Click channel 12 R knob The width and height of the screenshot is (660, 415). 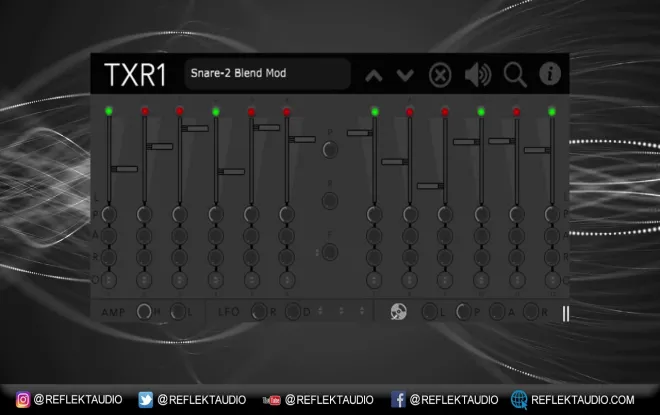552,257
